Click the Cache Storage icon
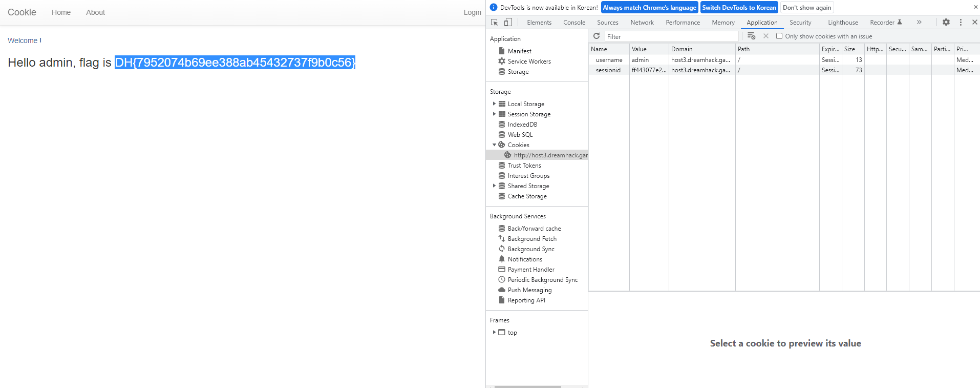 click(502, 196)
